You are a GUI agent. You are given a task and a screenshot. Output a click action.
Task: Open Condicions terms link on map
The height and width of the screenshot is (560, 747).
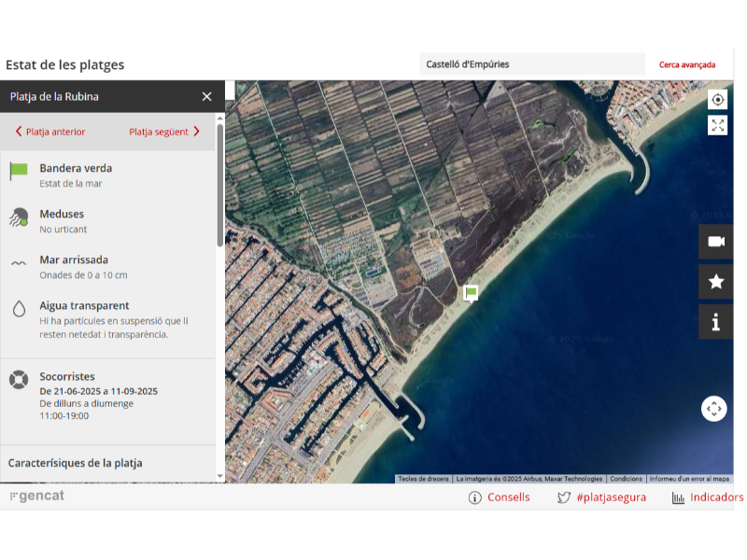626,479
